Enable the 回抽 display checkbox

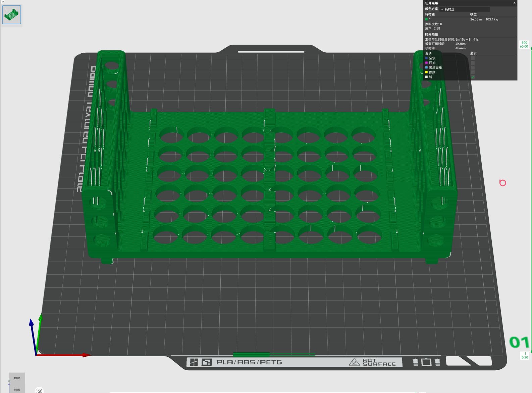473,63
